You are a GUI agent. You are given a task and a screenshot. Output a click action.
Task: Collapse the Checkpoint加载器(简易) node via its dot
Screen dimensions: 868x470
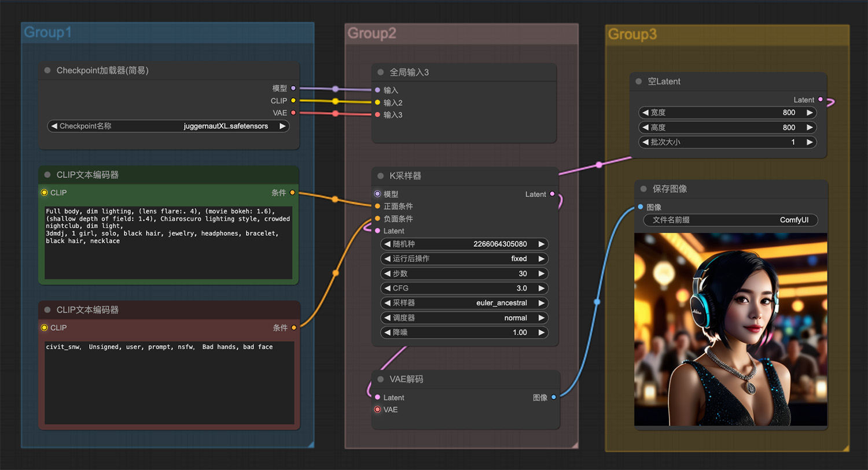[x=47, y=71]
